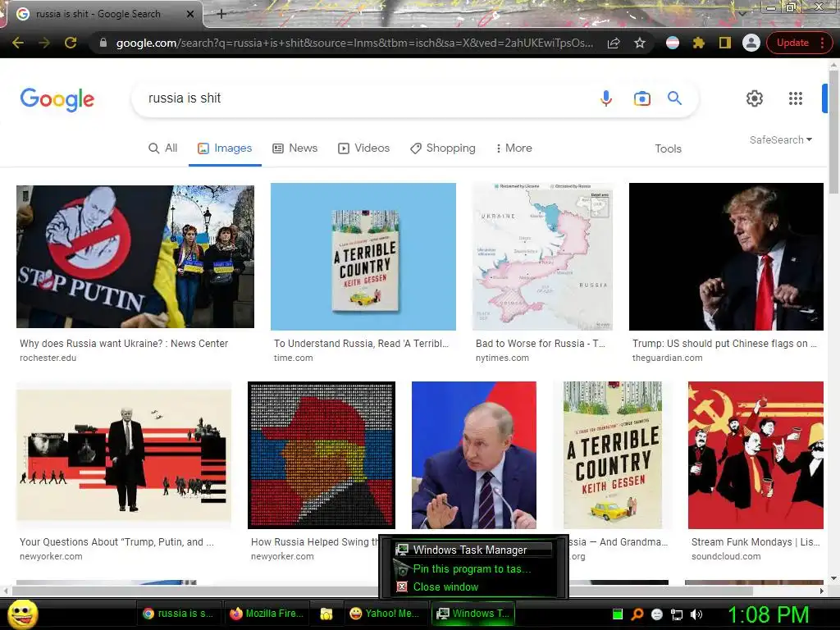Click the Update button in Chrome
The image size is (840, 630).
click(x=792, y=43)
